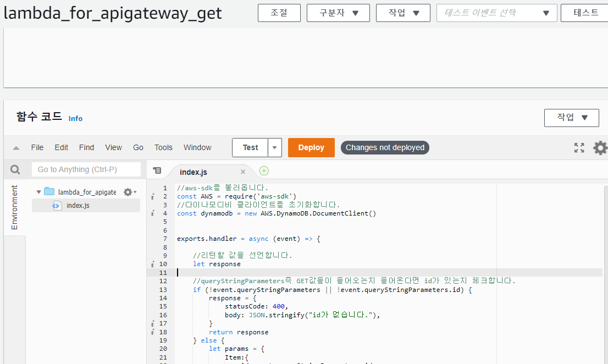608x364 pixels.
Task: Click the statusCode: 400 line
Action: coord(256,306)
